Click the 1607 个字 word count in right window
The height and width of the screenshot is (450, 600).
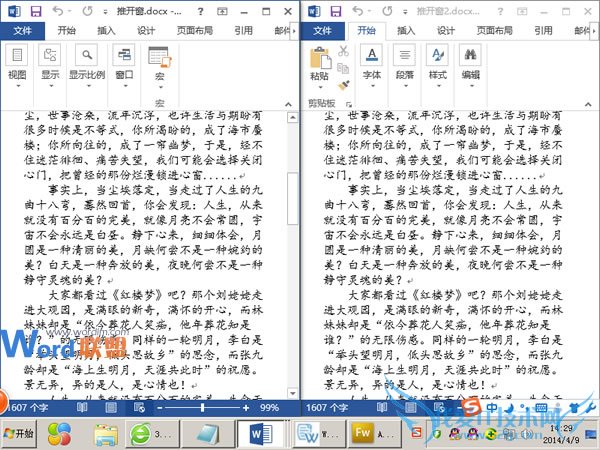pos(326,408)
